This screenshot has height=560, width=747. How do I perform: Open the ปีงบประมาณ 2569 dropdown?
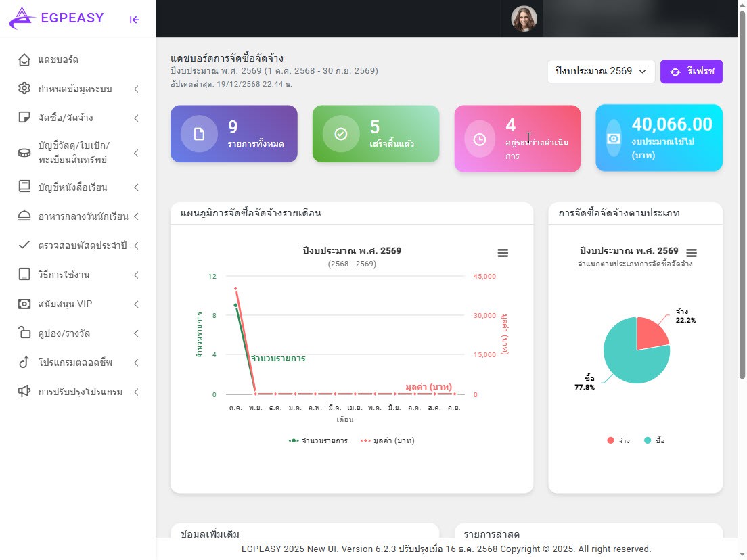[600, 71]
